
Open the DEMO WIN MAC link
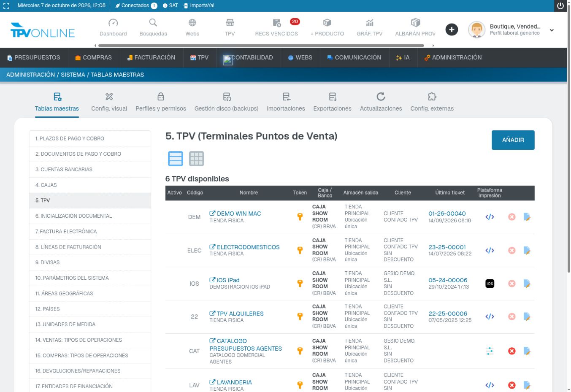(235, 214)
